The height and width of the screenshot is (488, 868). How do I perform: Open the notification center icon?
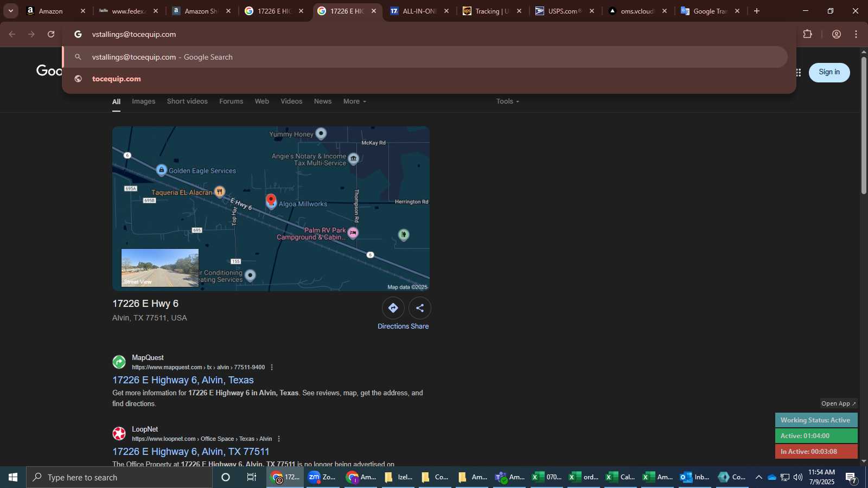click(x=851, y=478)
